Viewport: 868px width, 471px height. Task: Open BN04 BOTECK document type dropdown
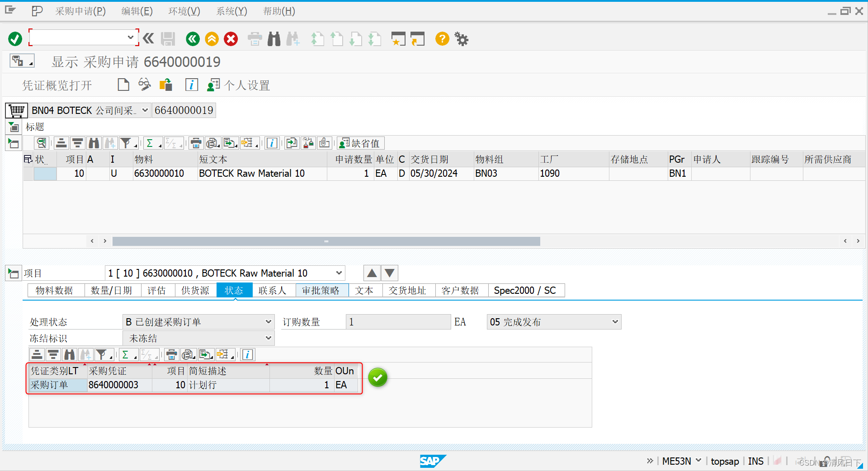point(145,110)
